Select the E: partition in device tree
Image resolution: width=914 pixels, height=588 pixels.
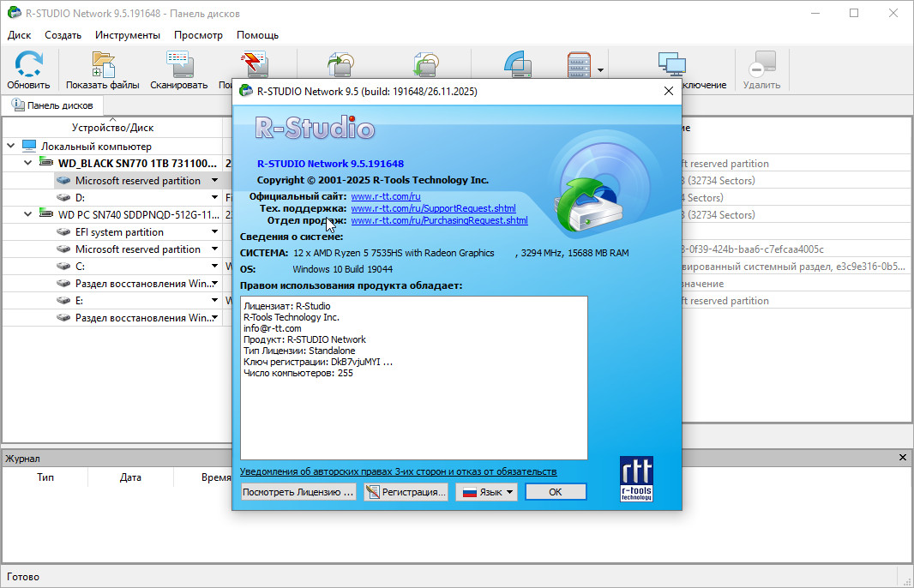pyautogui.click(x=80, y=301)
